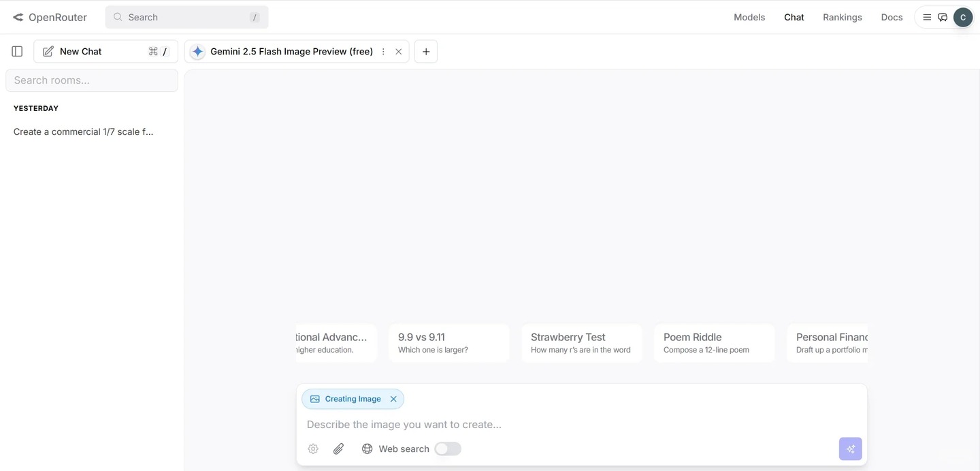Open Gemini model three-dot options menu
The image size is (980, 471).
coord(383,52)
